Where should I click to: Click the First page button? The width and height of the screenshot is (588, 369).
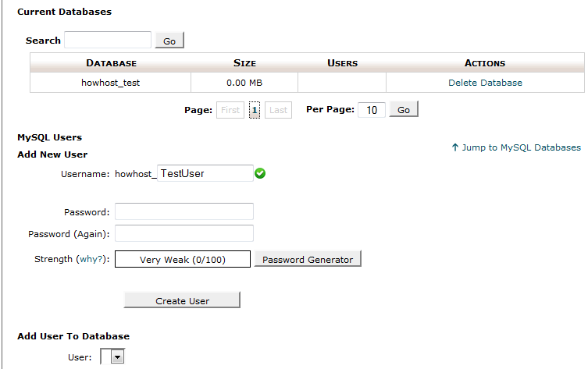pos(230,110)
